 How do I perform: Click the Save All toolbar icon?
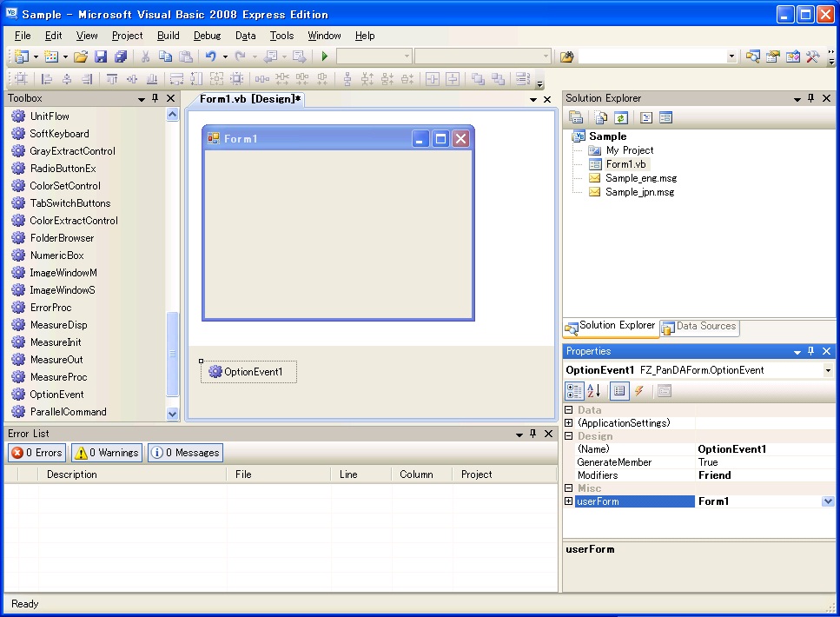point(121,56)
